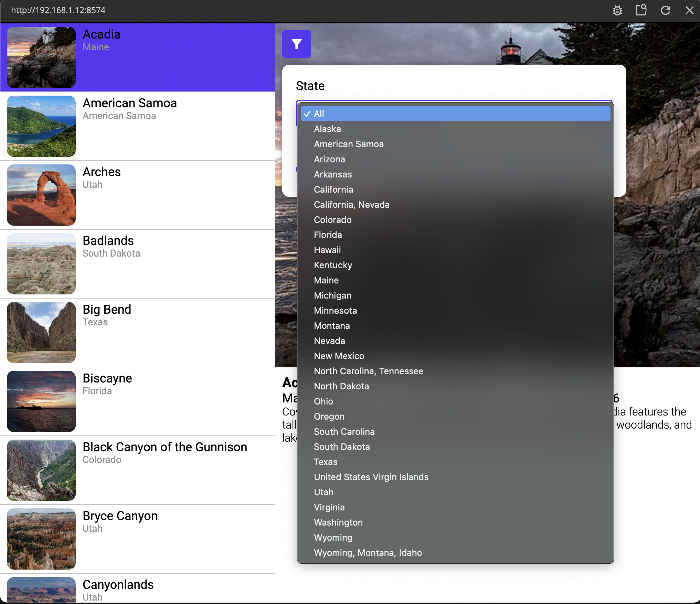Select Washington from the dropdown
This screenshot has width=700, height=604.
(x=455, y=522)
